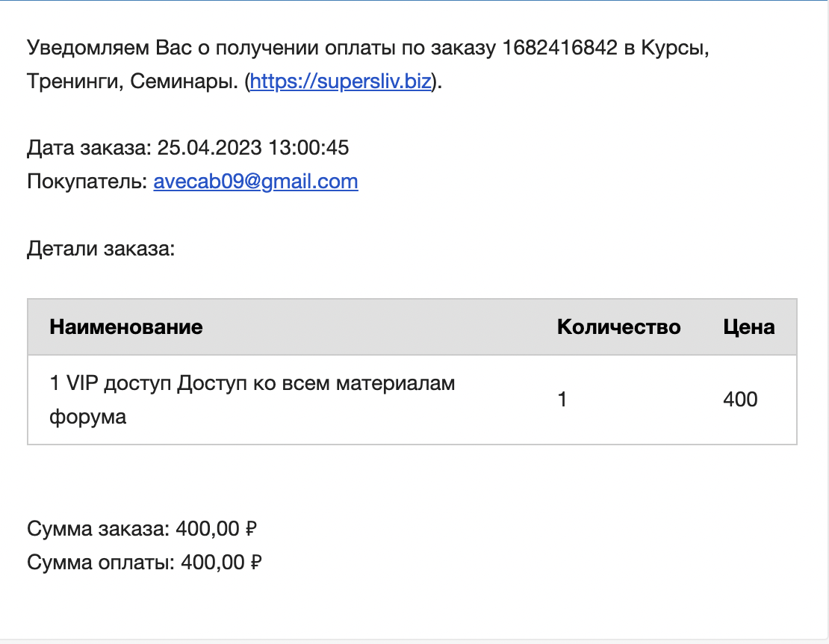Click the order number 1682416842
Screen dimensions: 829x644
coord(559,48)
